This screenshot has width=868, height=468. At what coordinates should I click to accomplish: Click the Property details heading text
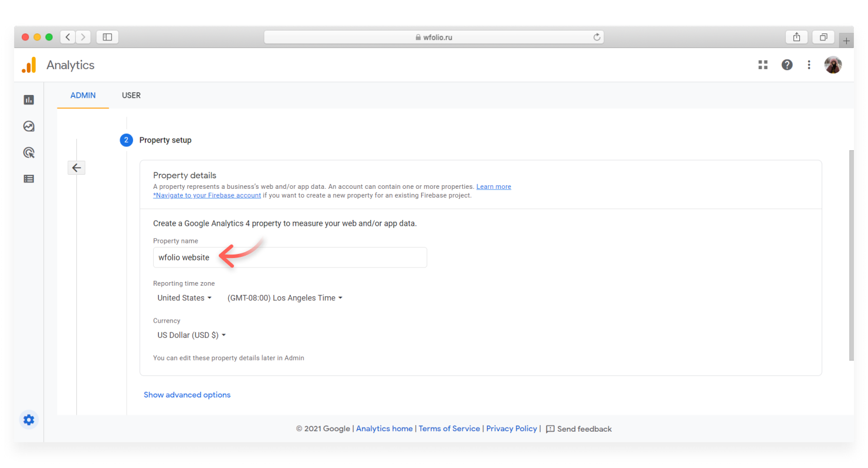point(185,175)
